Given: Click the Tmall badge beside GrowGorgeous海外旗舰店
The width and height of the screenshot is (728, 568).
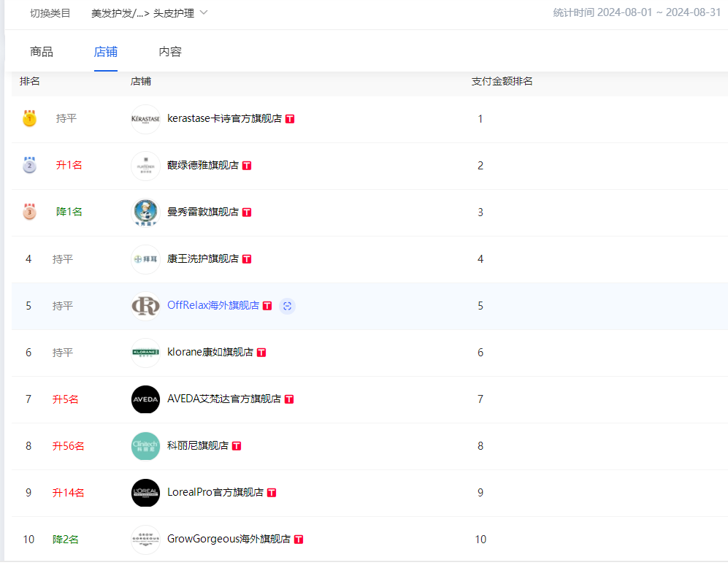Looking at the screenshot, I should tap(299, 540).
